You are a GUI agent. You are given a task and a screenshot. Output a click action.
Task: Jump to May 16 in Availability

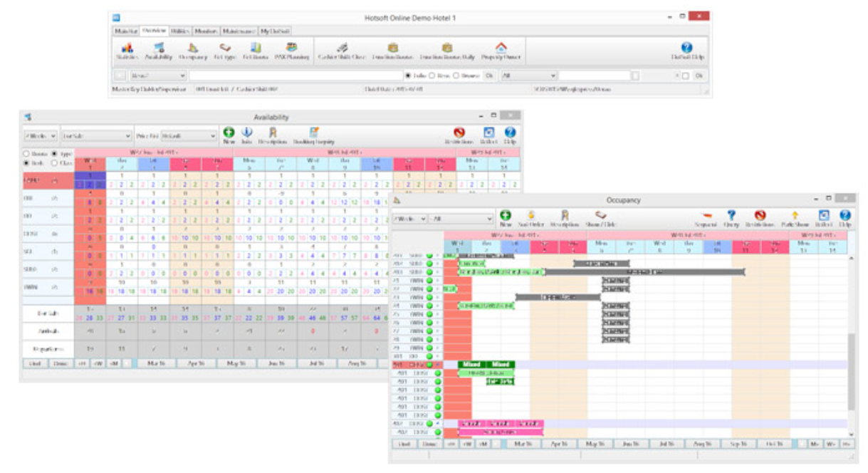[236, 363]
